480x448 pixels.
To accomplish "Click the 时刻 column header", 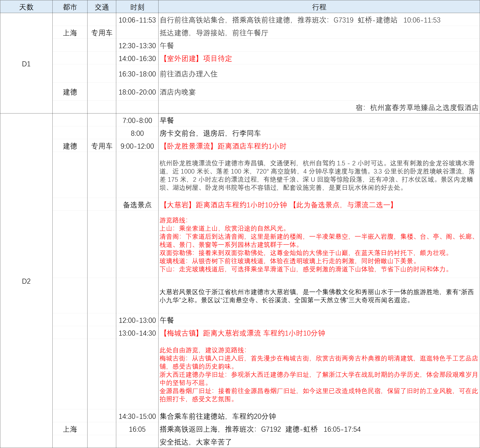I will click(x=137, y=7).
